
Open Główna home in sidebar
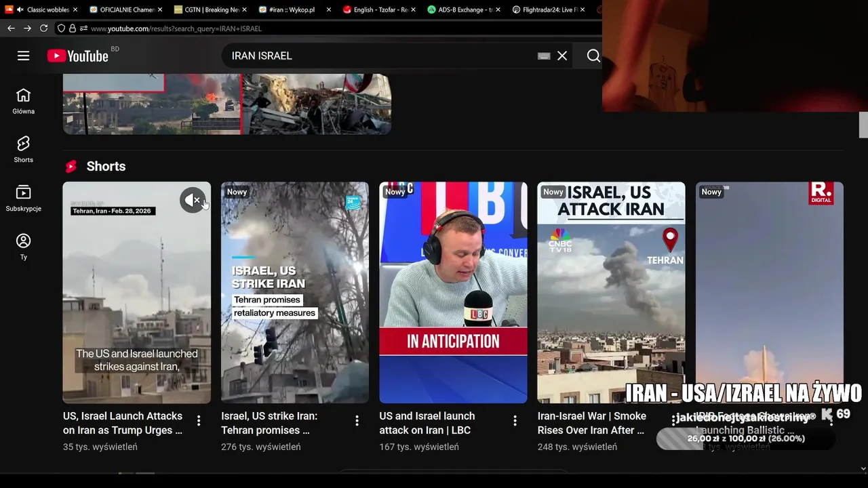[x=24, y=101]
